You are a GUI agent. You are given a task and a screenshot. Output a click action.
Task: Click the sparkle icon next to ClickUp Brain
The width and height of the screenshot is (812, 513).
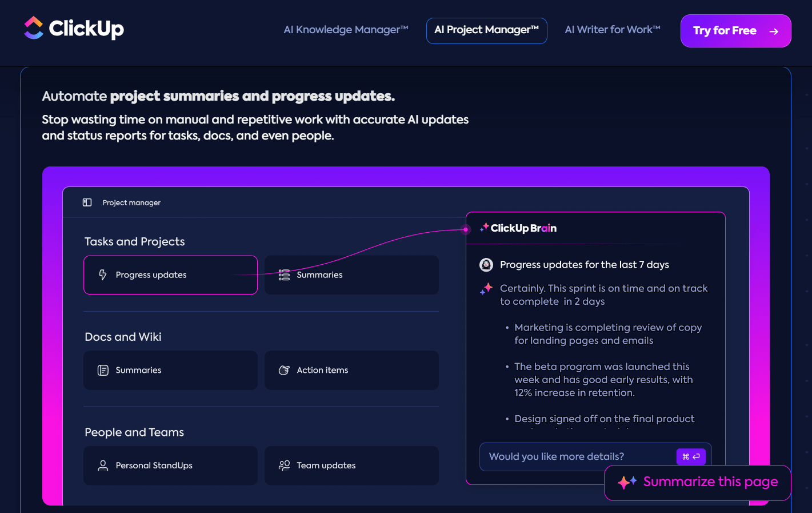tap(485, 228)
